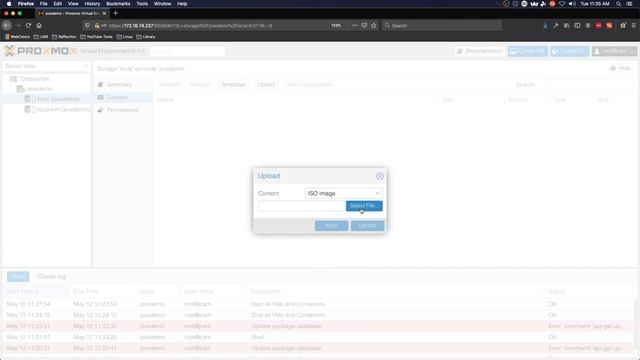Switch to the Tasks log tab
640x360 pixels.
pos(18,276)
